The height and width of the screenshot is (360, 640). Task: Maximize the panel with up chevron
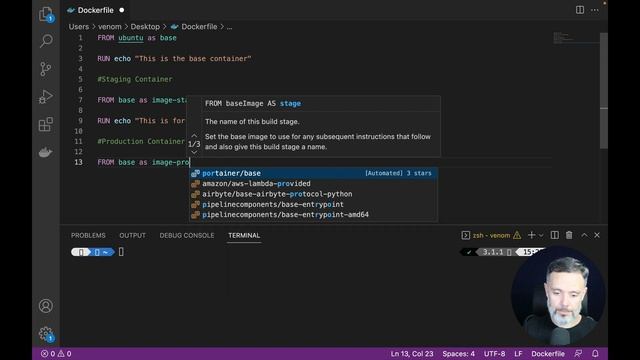tap(584, 235)
